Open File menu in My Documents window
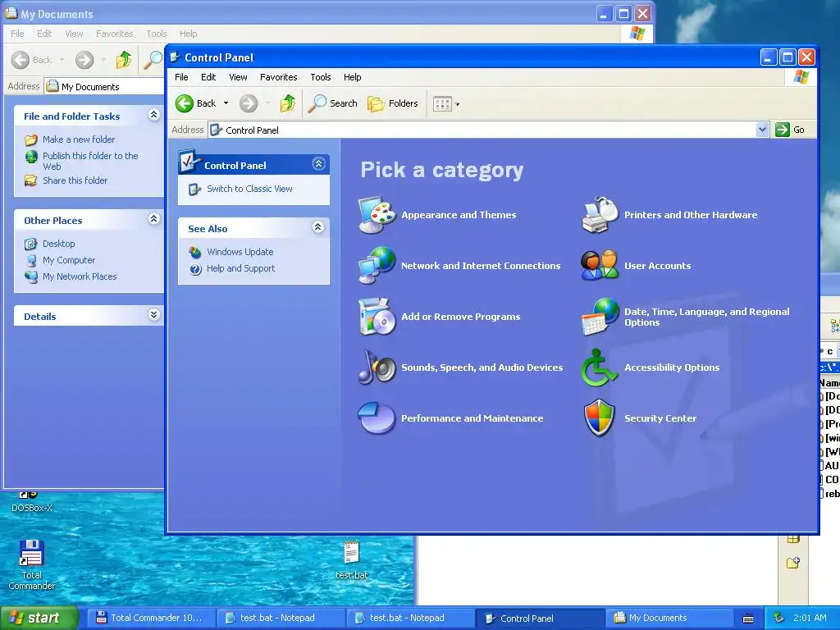 (x=17, y=34)
